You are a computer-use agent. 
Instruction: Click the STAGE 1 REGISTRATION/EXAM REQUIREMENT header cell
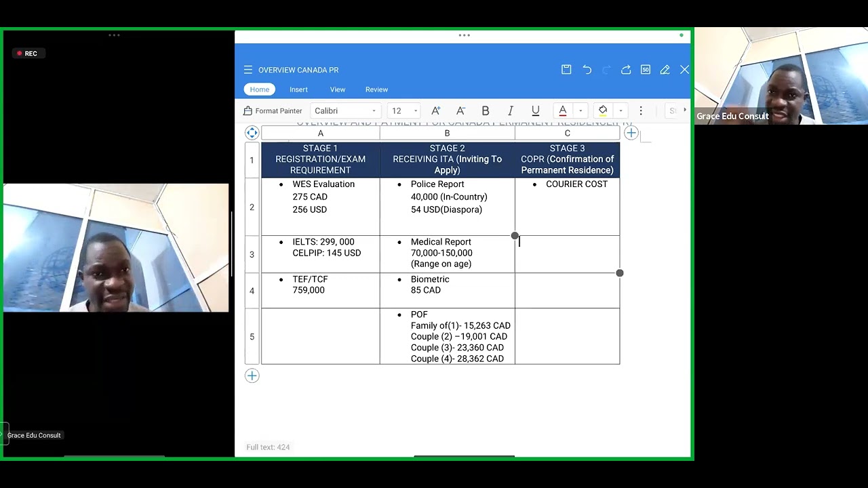pos(321,159)
